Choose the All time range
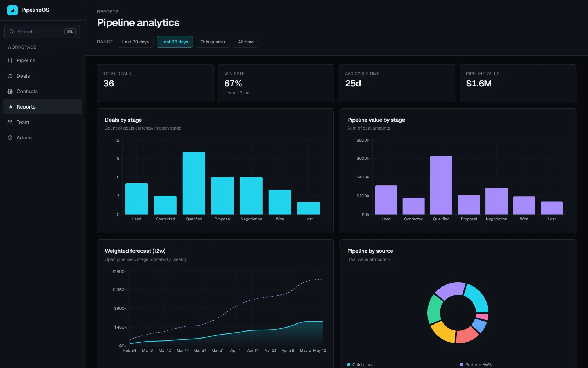This screenshot has height=368, width=588. (x=245, y=42)
